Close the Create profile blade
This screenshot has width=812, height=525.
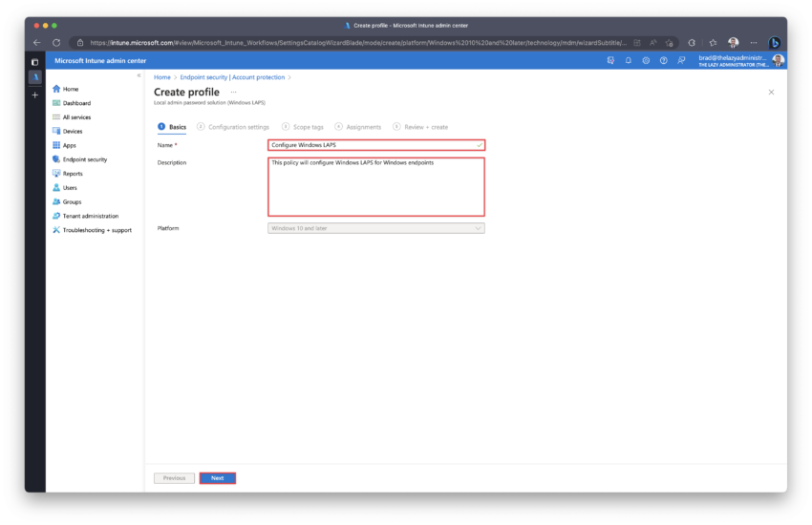[771, 92]
